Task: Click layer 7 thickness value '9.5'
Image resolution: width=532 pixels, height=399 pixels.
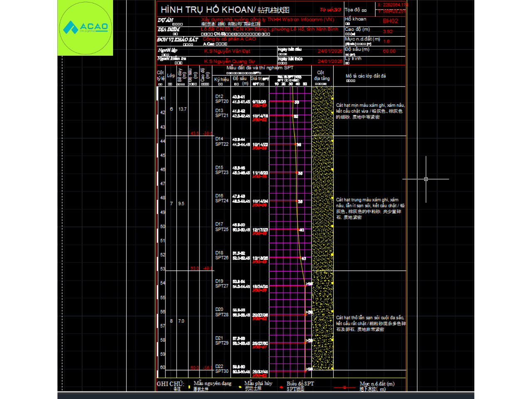Action: click(181, 204)
